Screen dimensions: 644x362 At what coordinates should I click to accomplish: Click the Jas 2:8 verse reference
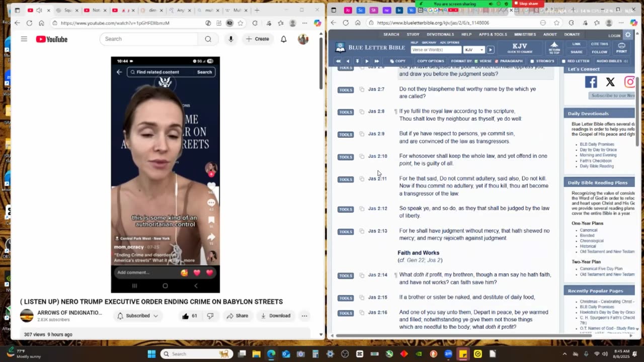coord(376,112)
